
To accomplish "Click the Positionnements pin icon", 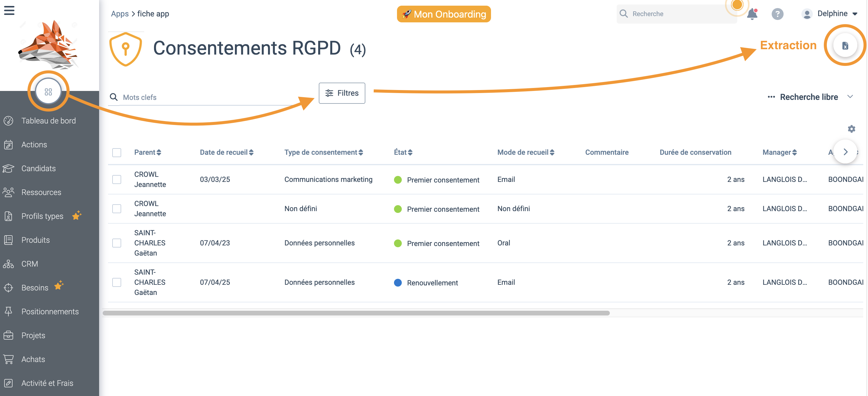I will (8, 312).
